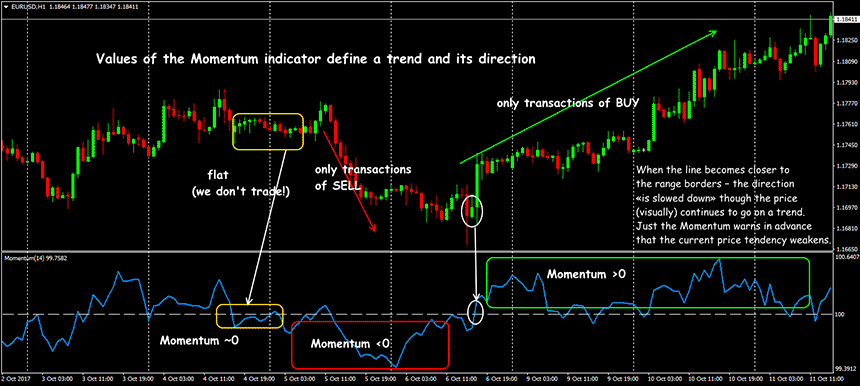Click the indicator level label 100
This screenshot has height=386, width=860.
click(840, 315)
